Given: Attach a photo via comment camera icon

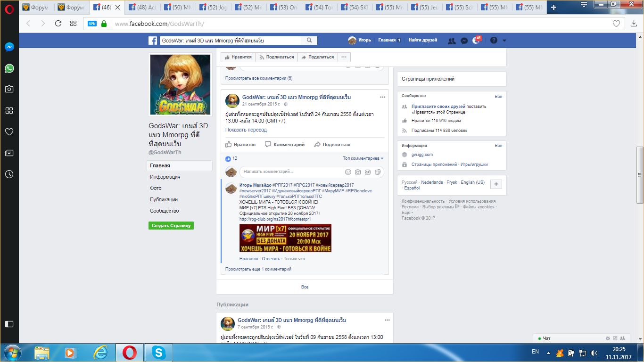Looking at the screenshot, I should (x=358, y=172).
